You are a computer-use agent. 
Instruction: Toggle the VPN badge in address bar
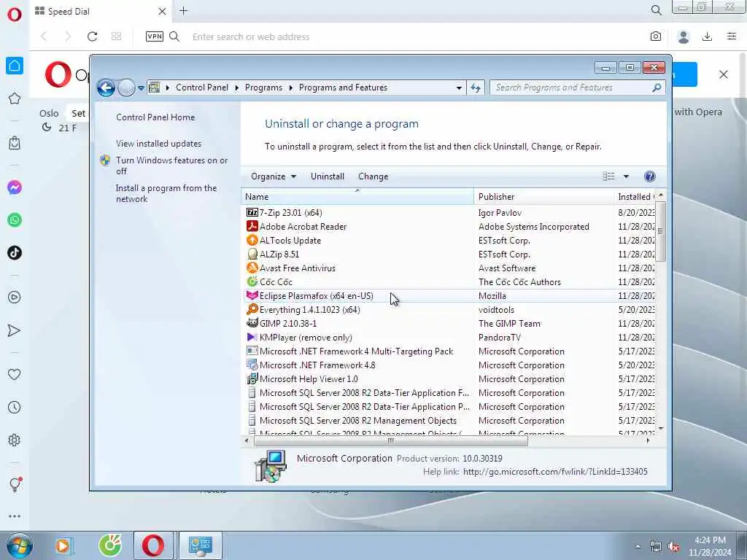(155, 36)
